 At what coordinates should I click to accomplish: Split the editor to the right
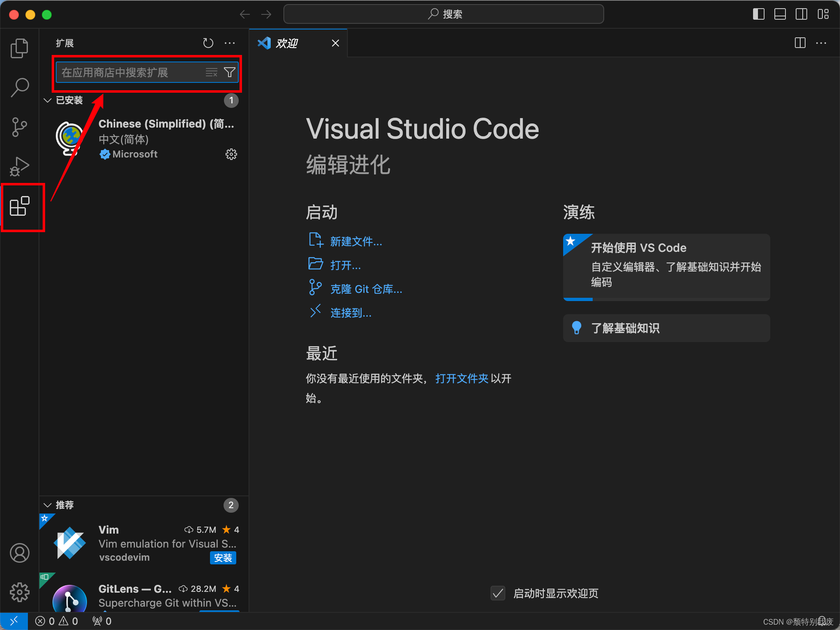tap(800, 43)
